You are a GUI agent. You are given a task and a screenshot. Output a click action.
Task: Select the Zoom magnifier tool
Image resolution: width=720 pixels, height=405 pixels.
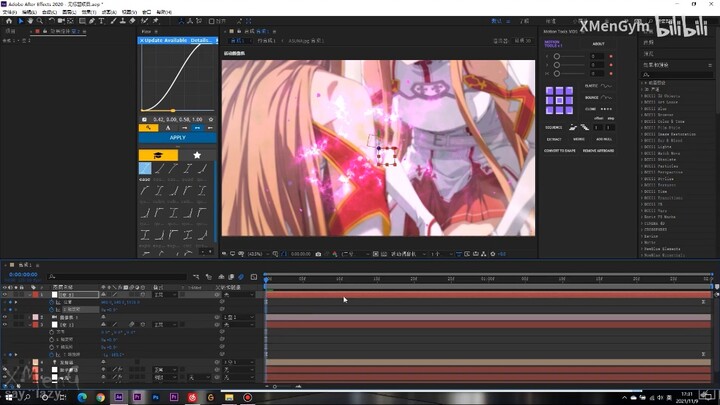point(40,21)
